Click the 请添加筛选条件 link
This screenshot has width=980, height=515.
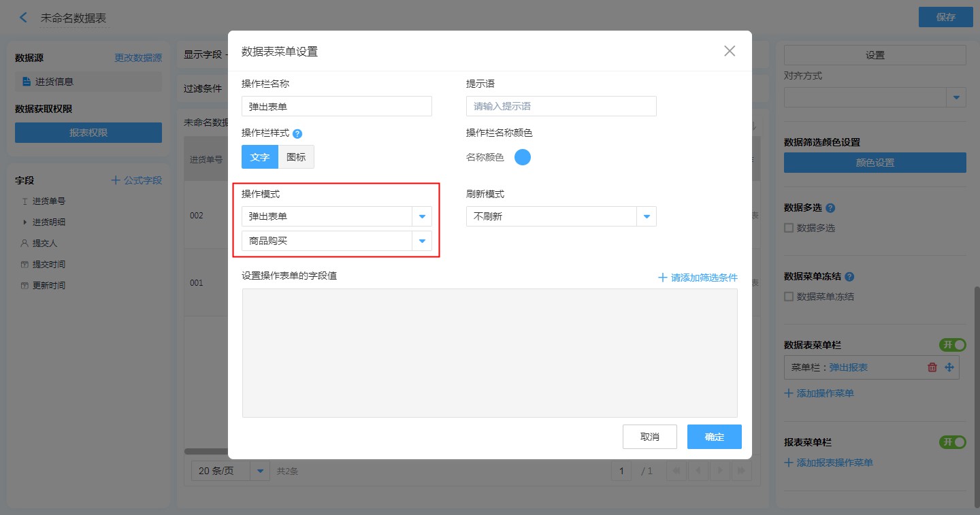(x=698, y=278)
